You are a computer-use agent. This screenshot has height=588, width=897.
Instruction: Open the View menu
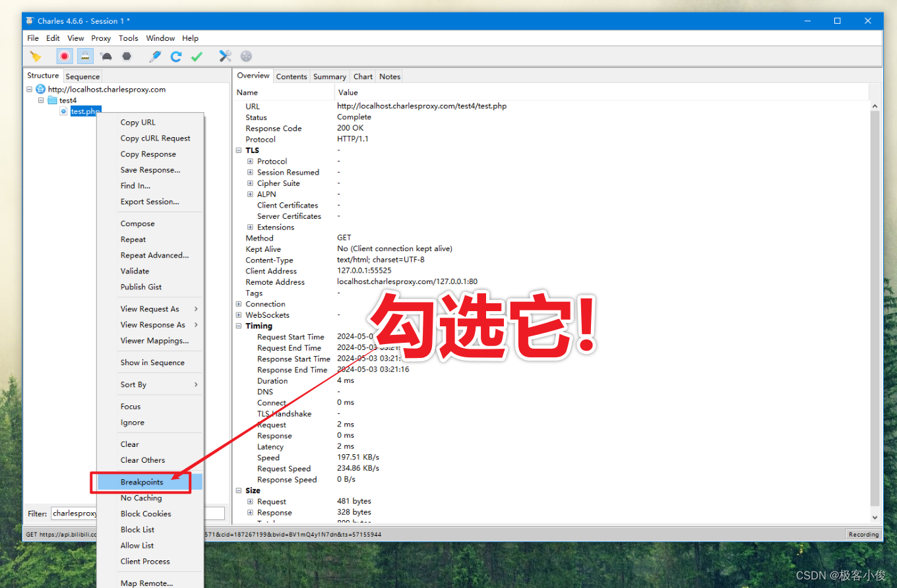(76, 38)
